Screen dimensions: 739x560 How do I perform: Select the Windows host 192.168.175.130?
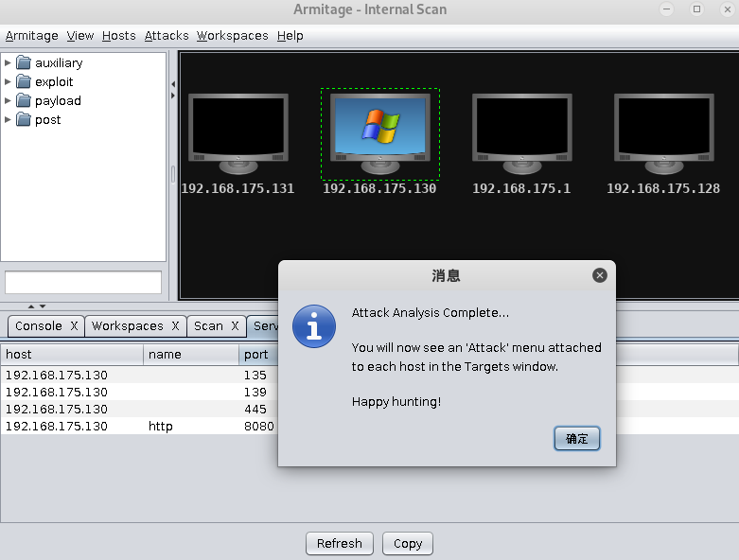tap(379, 134)
